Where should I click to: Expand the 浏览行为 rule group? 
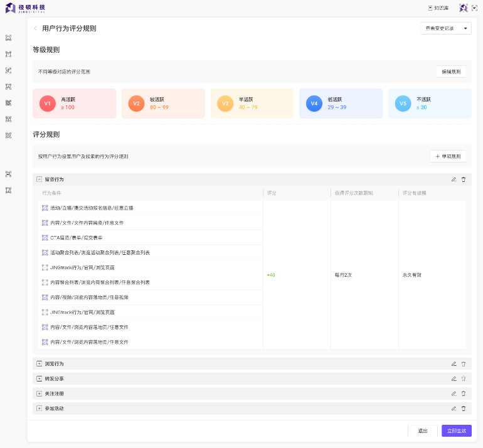[x=39, y=363]
